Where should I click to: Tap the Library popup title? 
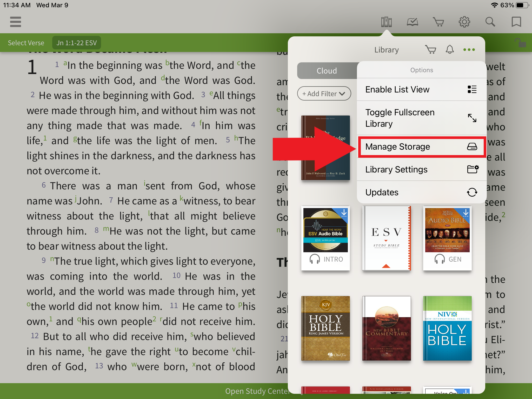pos(387,50)
